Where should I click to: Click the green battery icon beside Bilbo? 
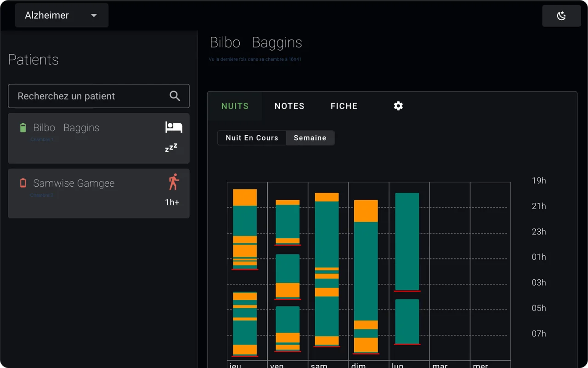tap(23, 128)
